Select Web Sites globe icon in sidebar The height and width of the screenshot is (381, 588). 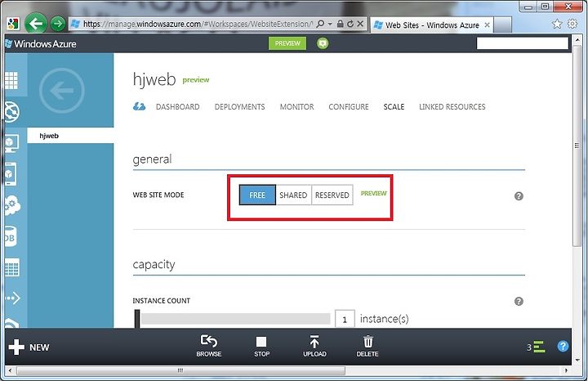[12, 112]
